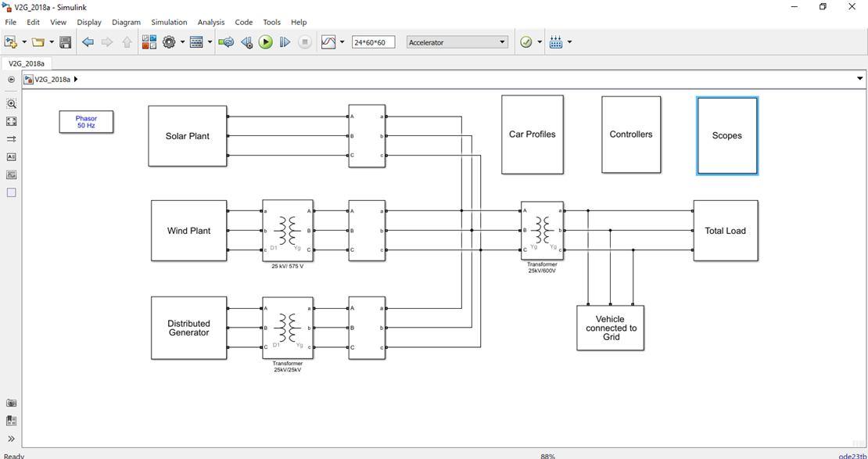Open the Analysis menu

211,22
